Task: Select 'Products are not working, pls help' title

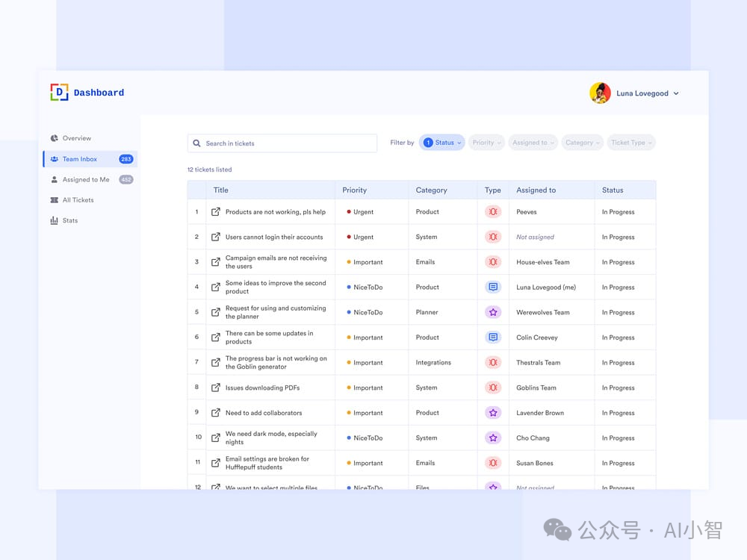Action: 276,212
